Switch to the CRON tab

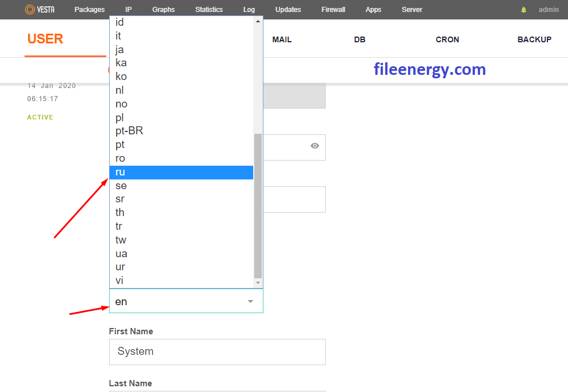click(447, 39)
